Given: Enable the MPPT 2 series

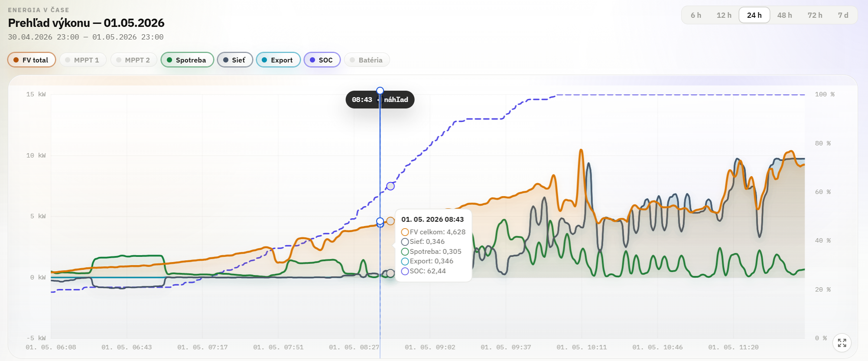Looking at the screenshot, I should pos(134,60).
